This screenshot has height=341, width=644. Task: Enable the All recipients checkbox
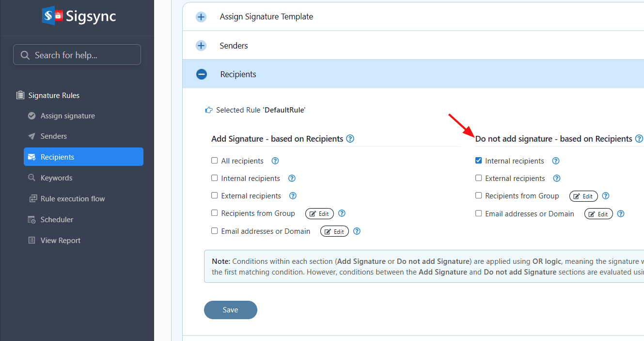click(x=215, y=161)
